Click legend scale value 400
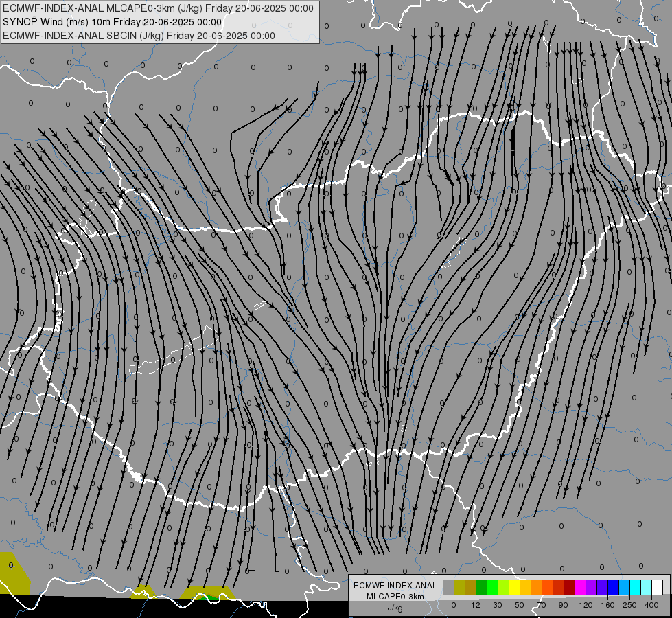The image size is (672, 618). [651, 605]
